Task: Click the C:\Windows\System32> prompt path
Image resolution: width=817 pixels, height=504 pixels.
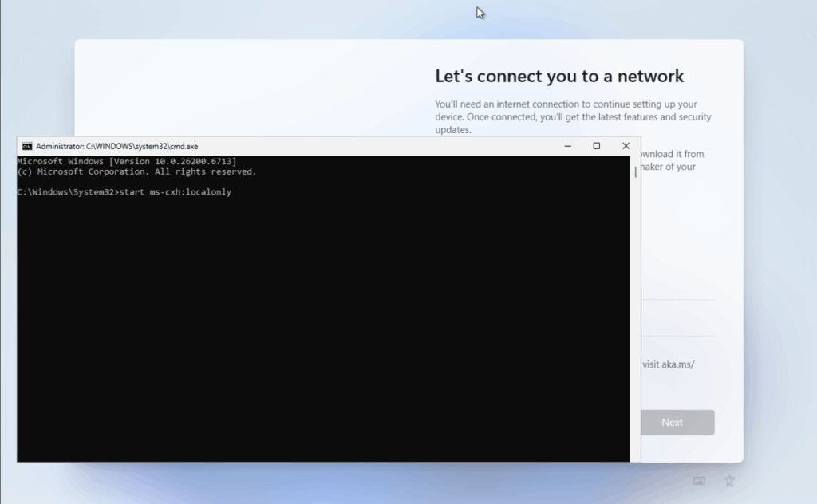Action: (x=66, y=192)
